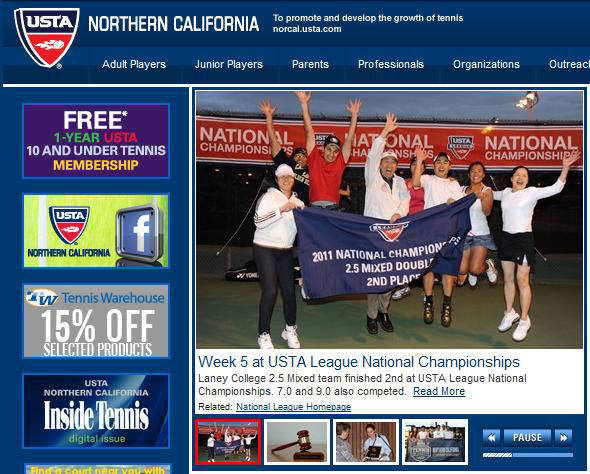Image resolution: width=590 pixels, height=474 pixels.
Task: Open the Outreach menu item
Action: 569,64
